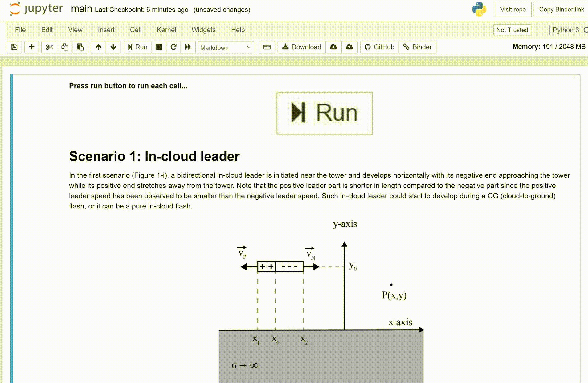
Task: Move the selected cell down
Action: tap(113, 47)
